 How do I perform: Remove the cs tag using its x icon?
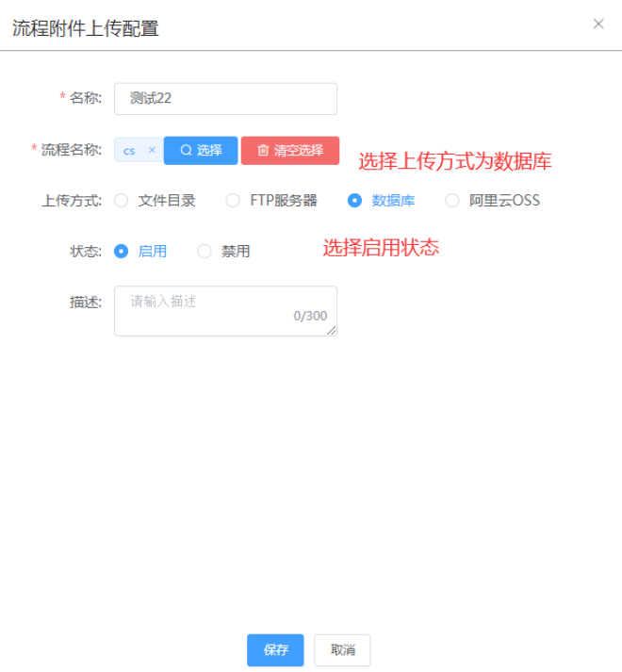(152, 150)
